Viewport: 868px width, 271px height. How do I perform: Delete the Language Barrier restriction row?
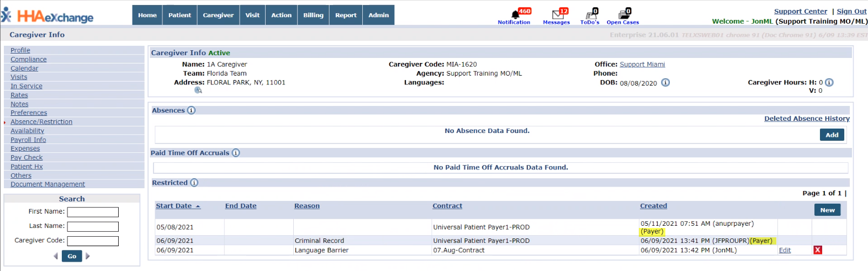818,250
